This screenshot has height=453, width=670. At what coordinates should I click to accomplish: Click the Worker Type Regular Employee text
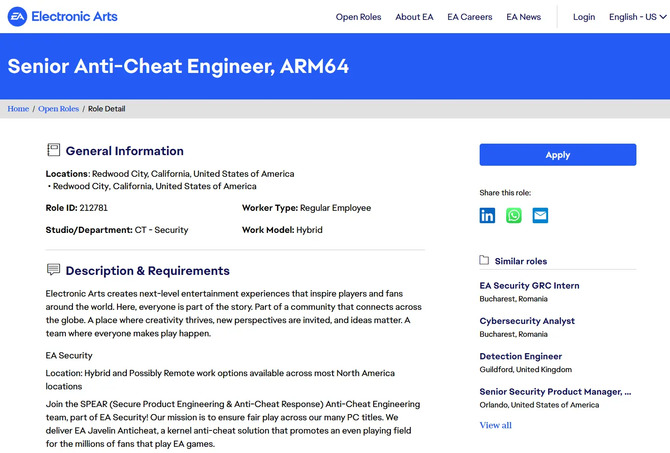click(306, 208)
